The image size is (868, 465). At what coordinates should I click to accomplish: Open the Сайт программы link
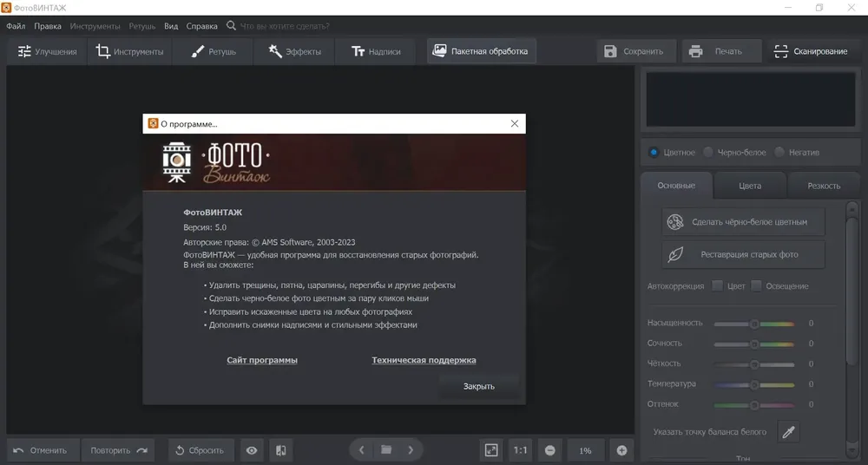[x=262, y=360]
